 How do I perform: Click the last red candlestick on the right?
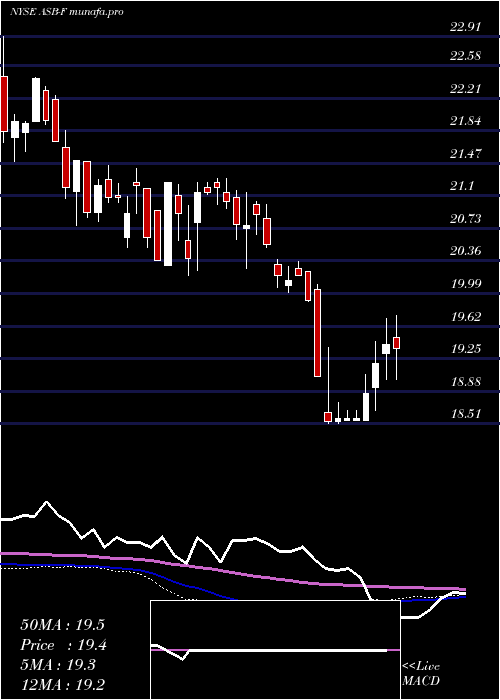click(x=396, y=343)
